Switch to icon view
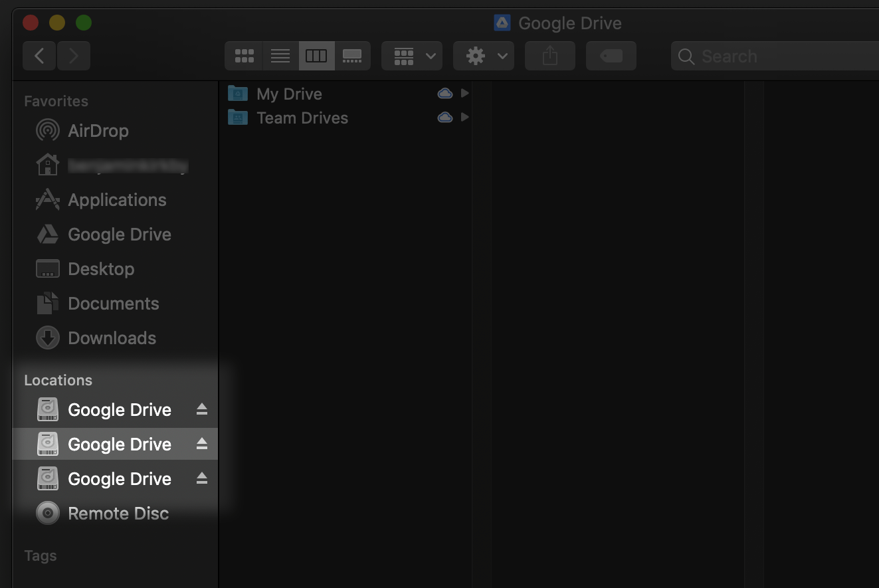Image resolution: width=879 pixels, height=588 pixels. [244, 56]
